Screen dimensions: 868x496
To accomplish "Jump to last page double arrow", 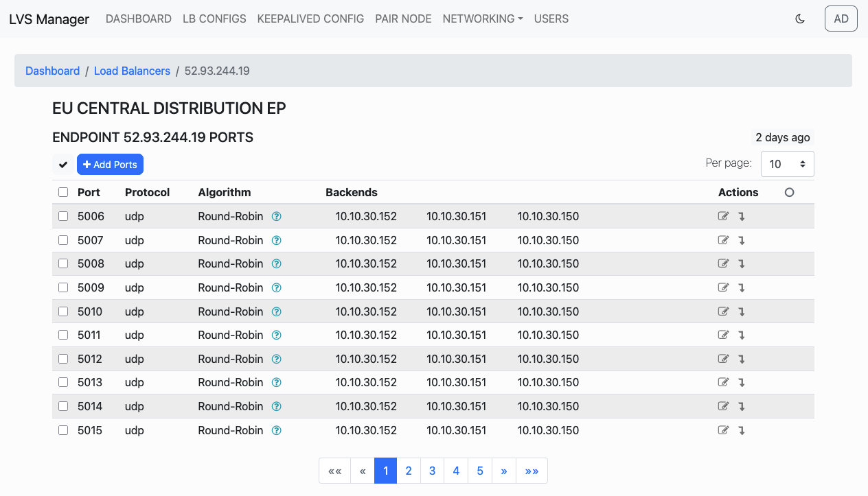I will [532, 471].
